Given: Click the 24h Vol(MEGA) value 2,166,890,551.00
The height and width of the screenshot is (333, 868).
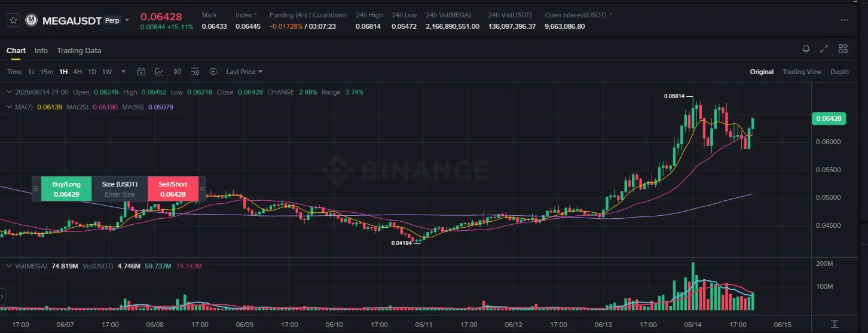Looking at the screenshot, I should point(453,26).
